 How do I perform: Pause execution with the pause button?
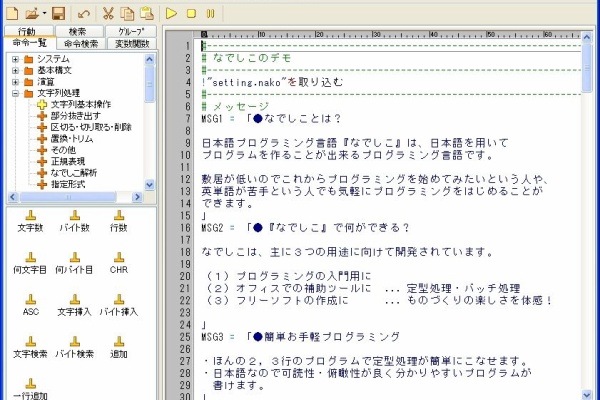(210, 14)
